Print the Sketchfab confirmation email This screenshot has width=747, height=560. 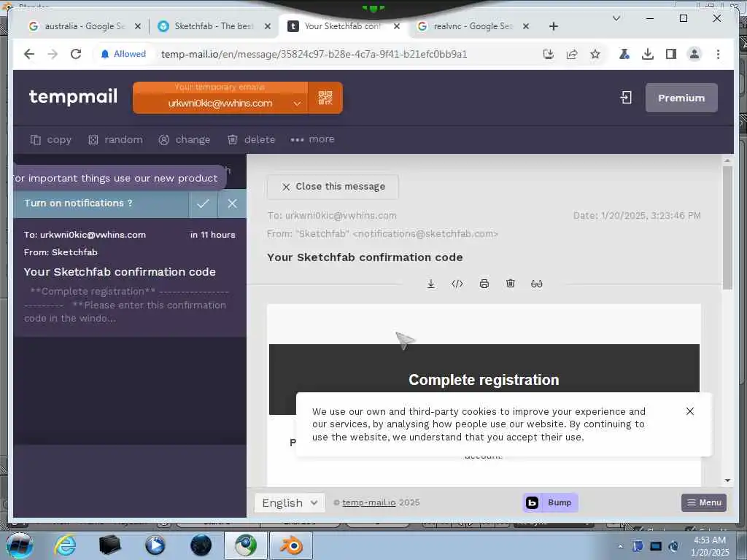click(484, 284)
